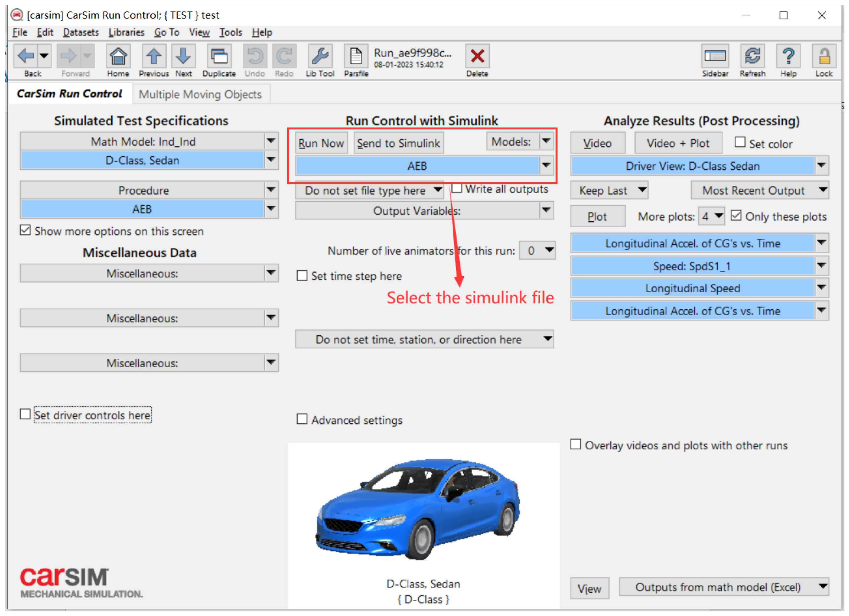Enable the Advanced settings checkbox

[302, 419]
